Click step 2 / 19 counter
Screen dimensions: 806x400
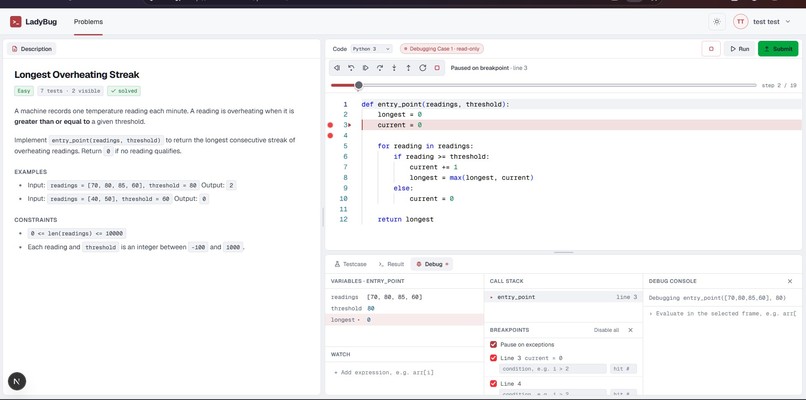(779, 85)
